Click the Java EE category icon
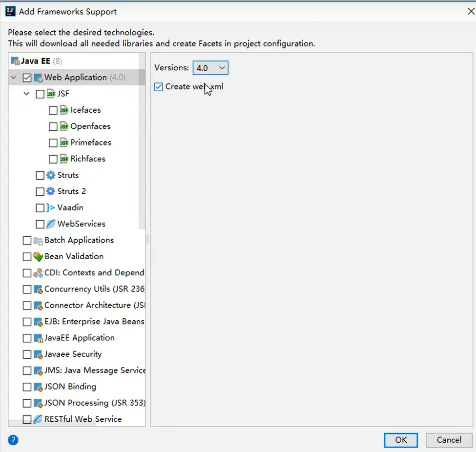 tap(15, 61)
